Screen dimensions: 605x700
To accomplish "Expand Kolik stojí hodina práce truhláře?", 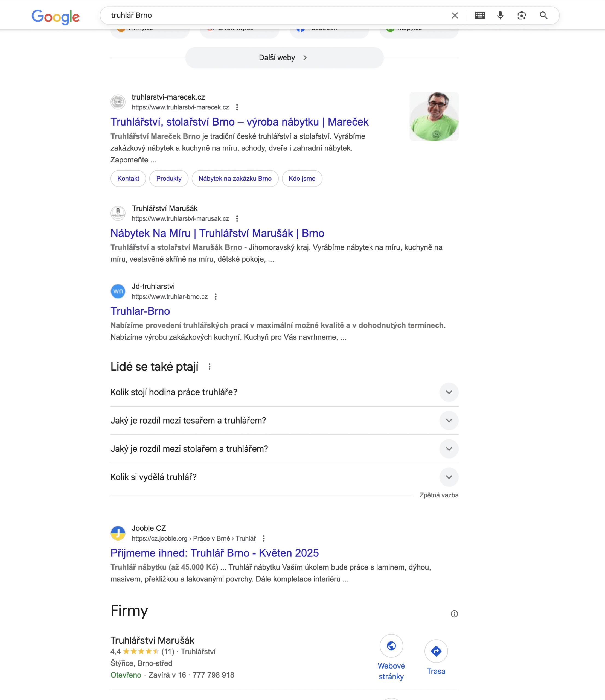I will coord(284,392).
